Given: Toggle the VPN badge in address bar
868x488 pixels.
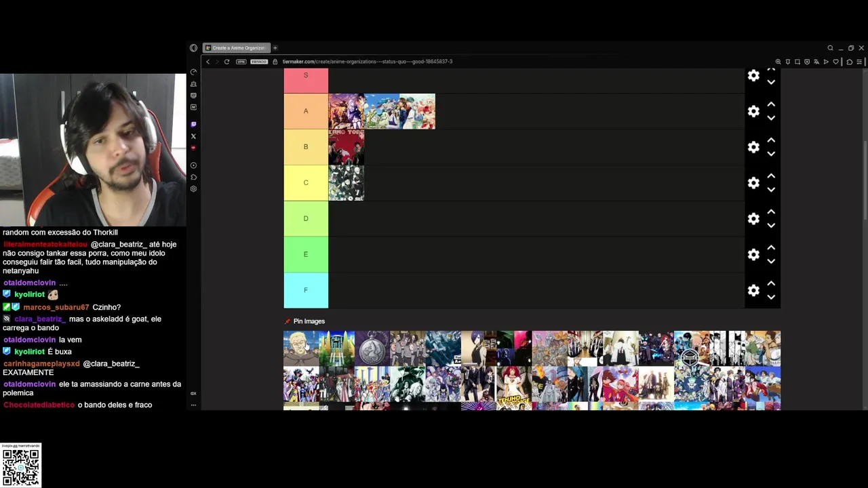Looking at the screenshot, I should click(x=241, y=62).
